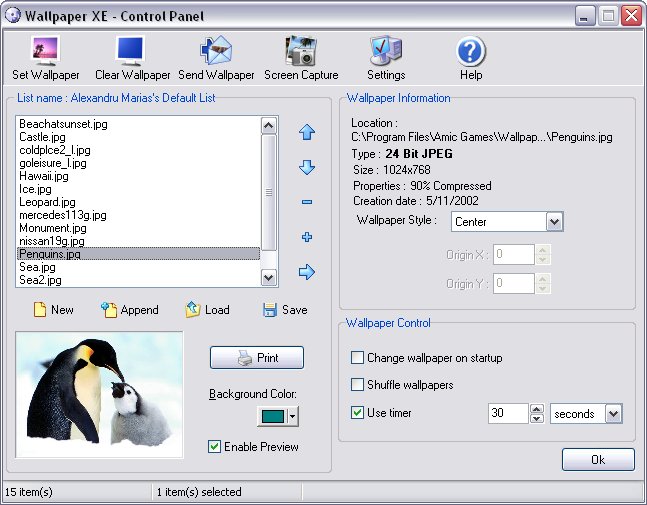Open the Settings toolbar icon
Image resolution: width=647 pixels, height=505 pixels.
pos(386,50)
